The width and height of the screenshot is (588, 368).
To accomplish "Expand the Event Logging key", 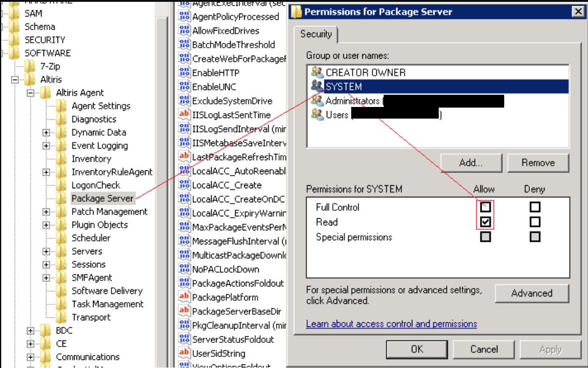I will 46,145.
